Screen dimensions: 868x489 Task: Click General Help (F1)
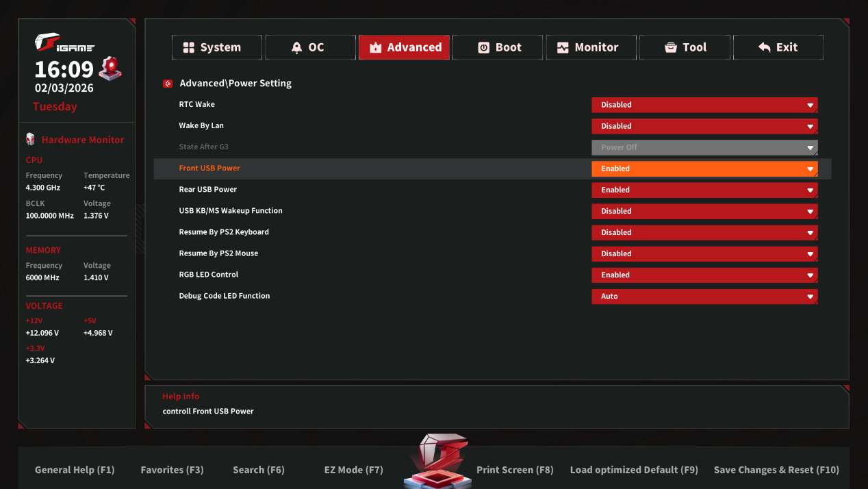75,470
